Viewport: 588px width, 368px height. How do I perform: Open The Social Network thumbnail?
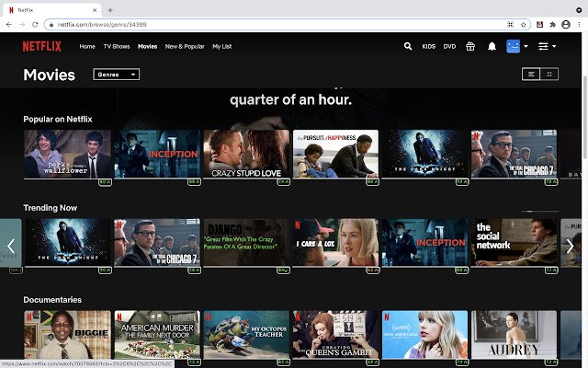pos(514,243)
